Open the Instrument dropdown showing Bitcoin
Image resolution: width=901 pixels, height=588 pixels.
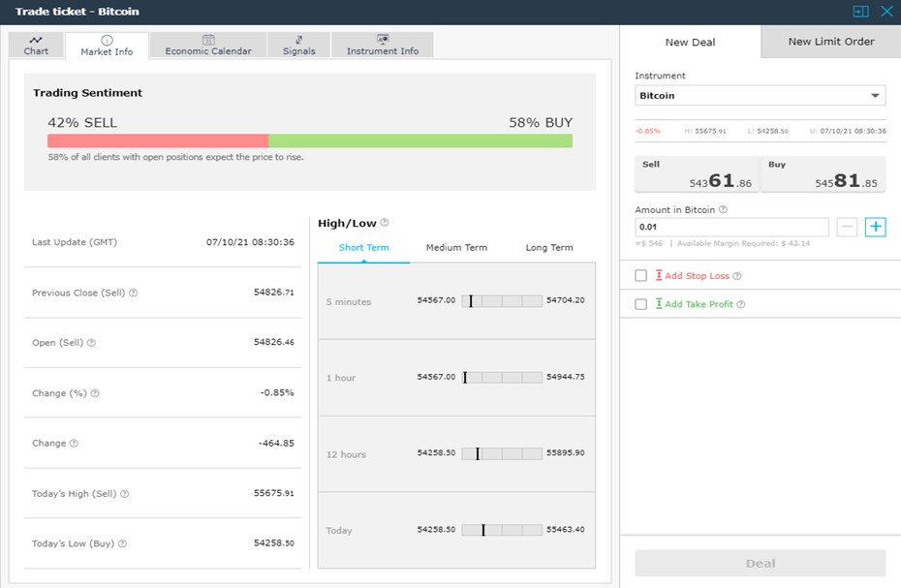(761, 95)
